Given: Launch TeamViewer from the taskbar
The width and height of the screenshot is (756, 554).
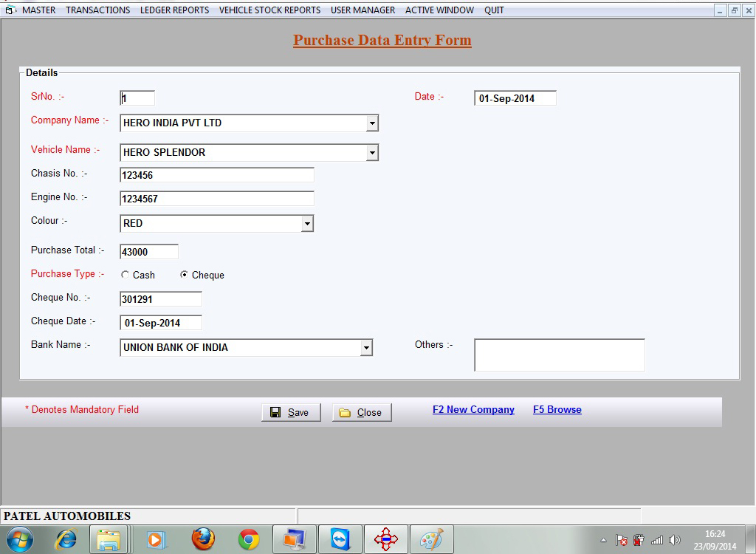Looking at the screenshot, I should click(340, 538).
